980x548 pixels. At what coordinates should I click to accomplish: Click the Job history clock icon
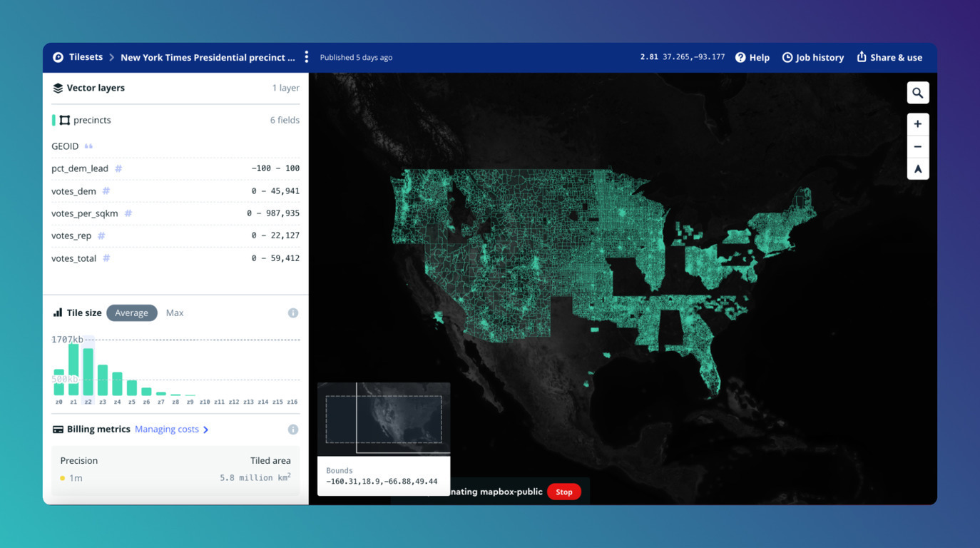point(787,57)
